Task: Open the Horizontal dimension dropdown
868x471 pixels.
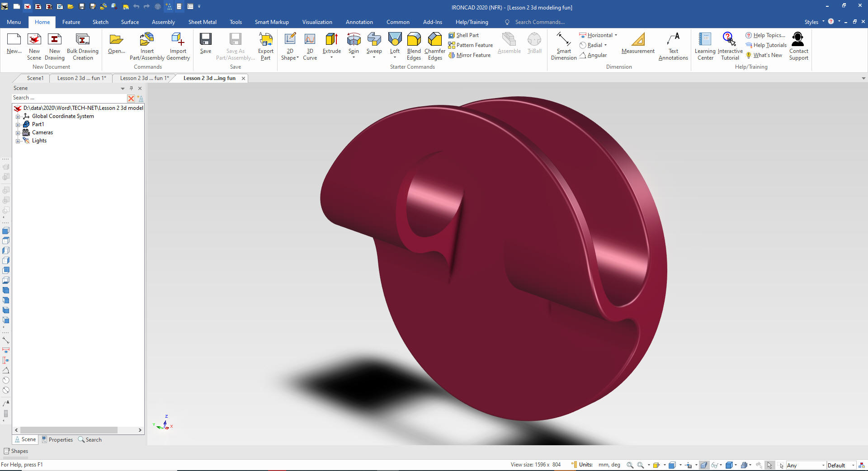Action: coord(616,35)
